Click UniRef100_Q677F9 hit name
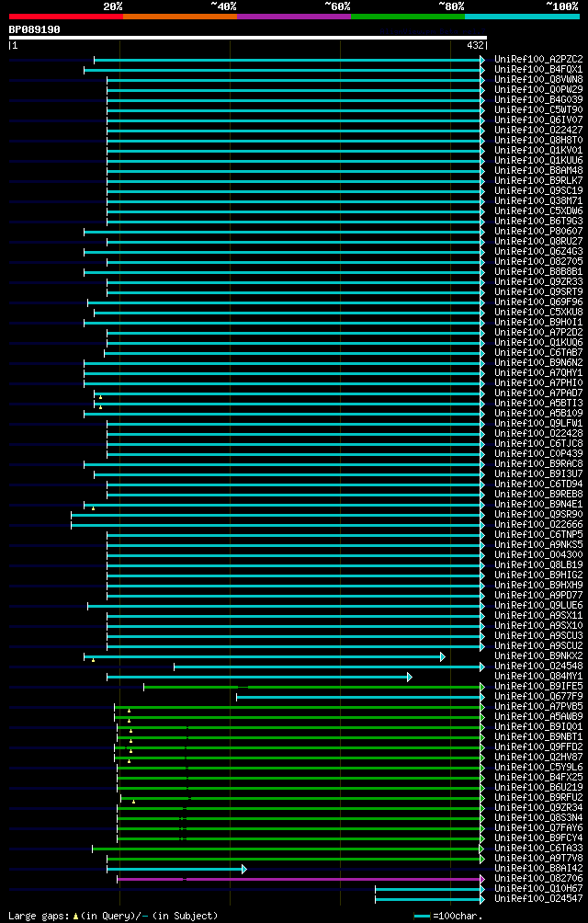The image size is (588, 923). [x=538, y=697]
